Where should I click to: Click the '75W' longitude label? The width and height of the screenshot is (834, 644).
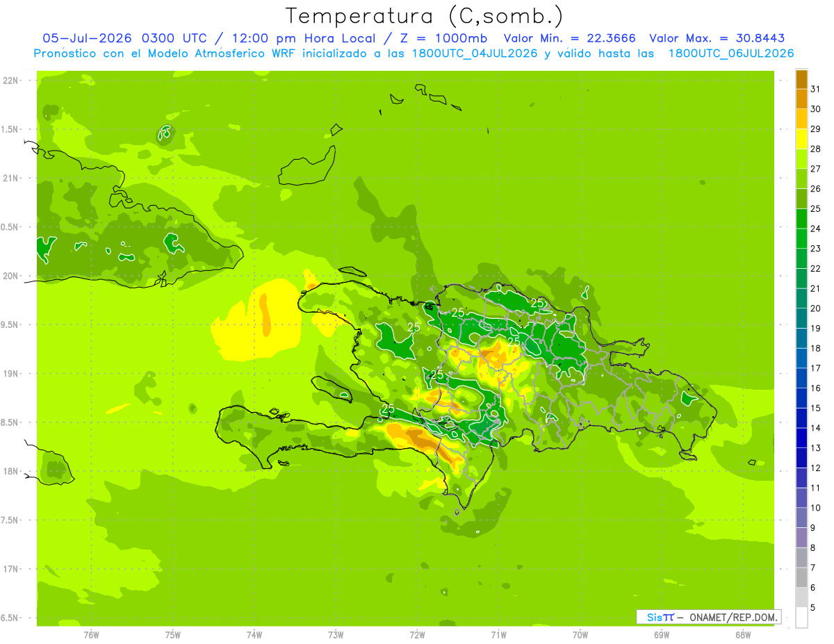[173, 635]
